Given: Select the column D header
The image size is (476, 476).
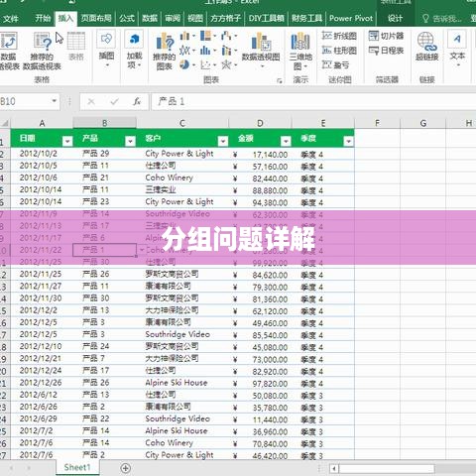Looking at the screenshot, I should 260,123.
